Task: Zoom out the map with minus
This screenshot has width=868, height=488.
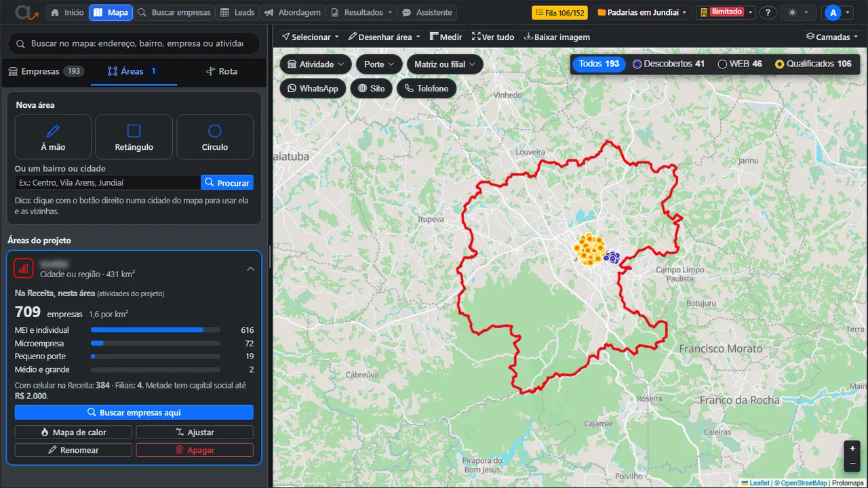Action: point(852,464)
